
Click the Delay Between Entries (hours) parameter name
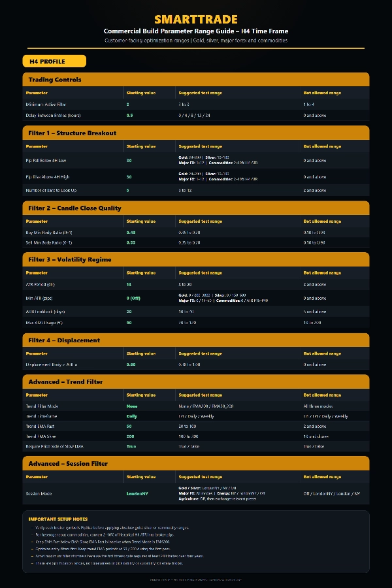[x=53, y=115]
